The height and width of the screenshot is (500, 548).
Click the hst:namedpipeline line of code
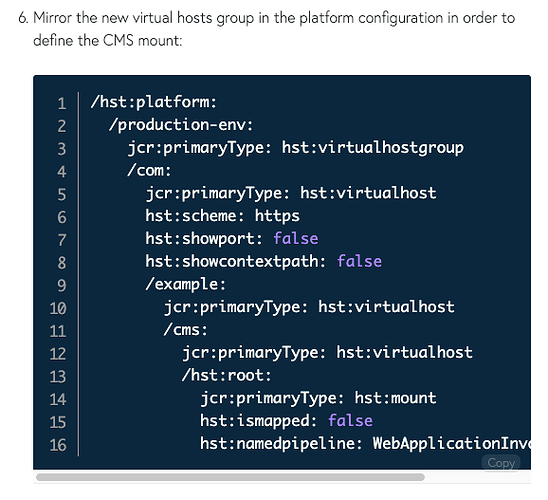(x=365, y=444)
